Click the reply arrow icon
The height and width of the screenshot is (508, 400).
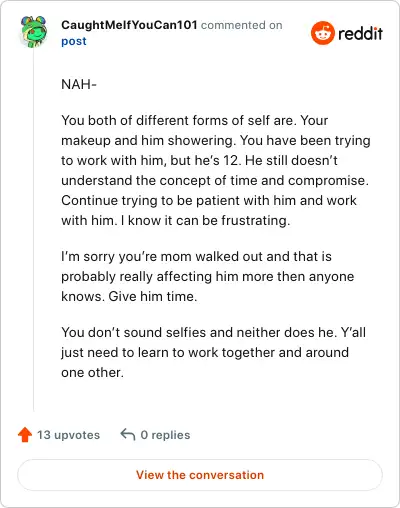[128, 435]
